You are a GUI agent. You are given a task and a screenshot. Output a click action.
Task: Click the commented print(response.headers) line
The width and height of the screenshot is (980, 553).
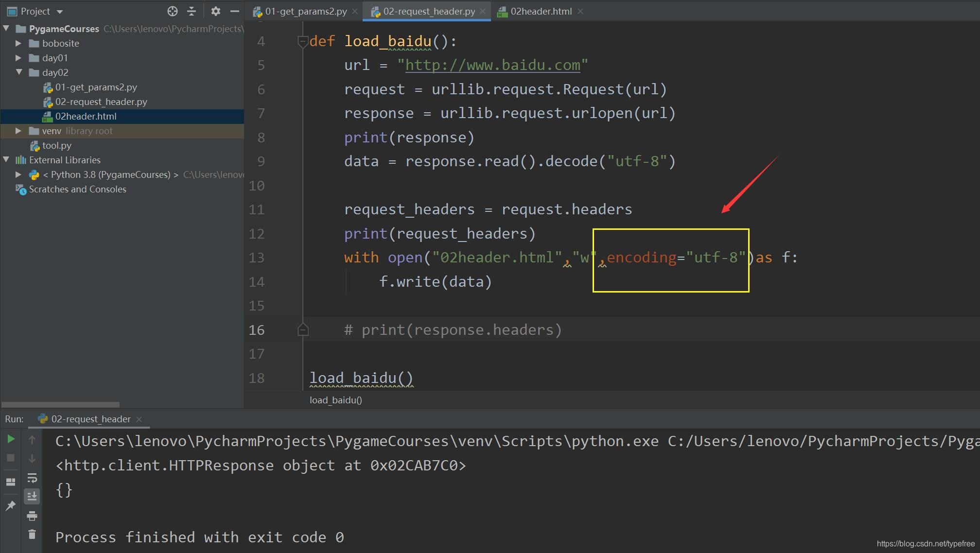(453, 330)
